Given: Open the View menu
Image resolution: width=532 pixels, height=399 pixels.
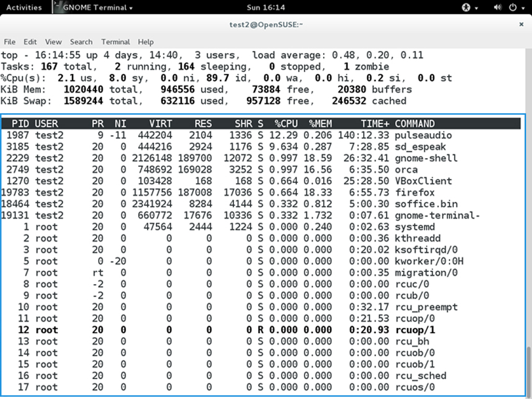Looking at the screenshot, I should point(53,42).
